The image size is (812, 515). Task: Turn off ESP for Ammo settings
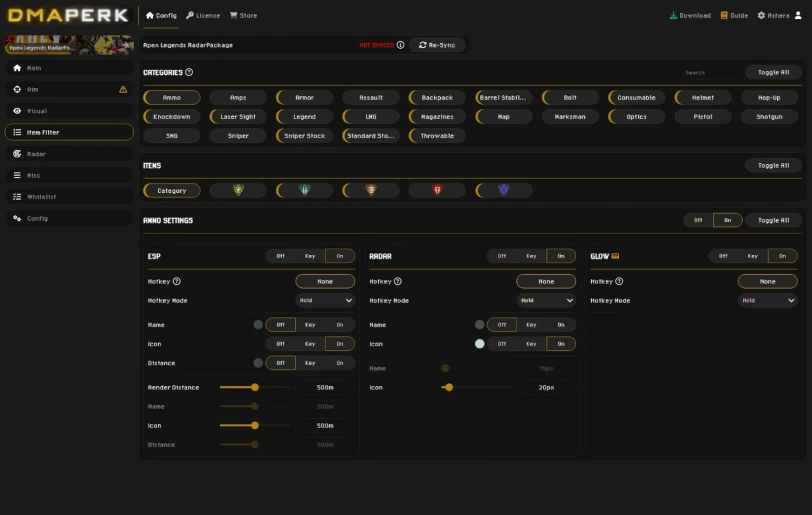(280, 256)
